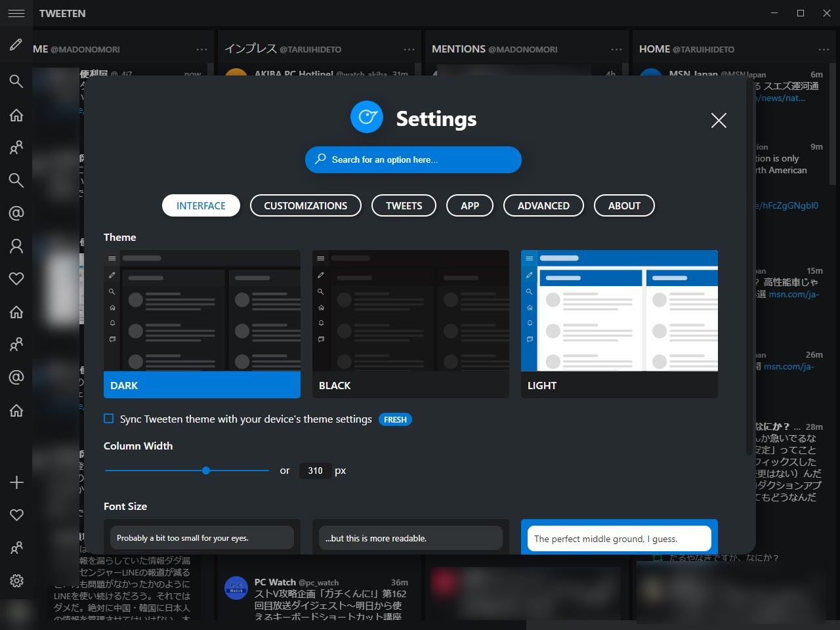Viewport: 840px width, 630px height.
Task: Add a new column with the plus icon
Action: tap(16, 482)
